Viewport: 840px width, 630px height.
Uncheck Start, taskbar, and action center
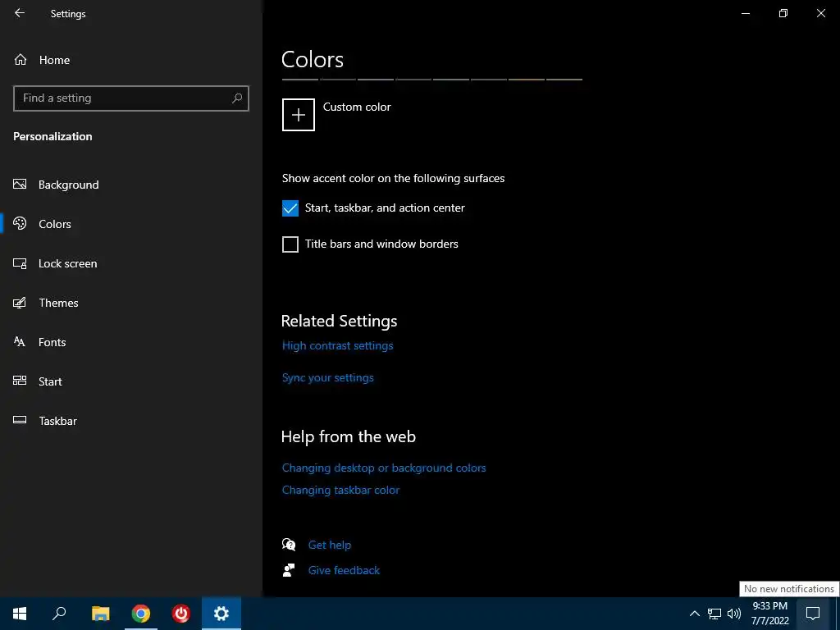tap(290, 208)
